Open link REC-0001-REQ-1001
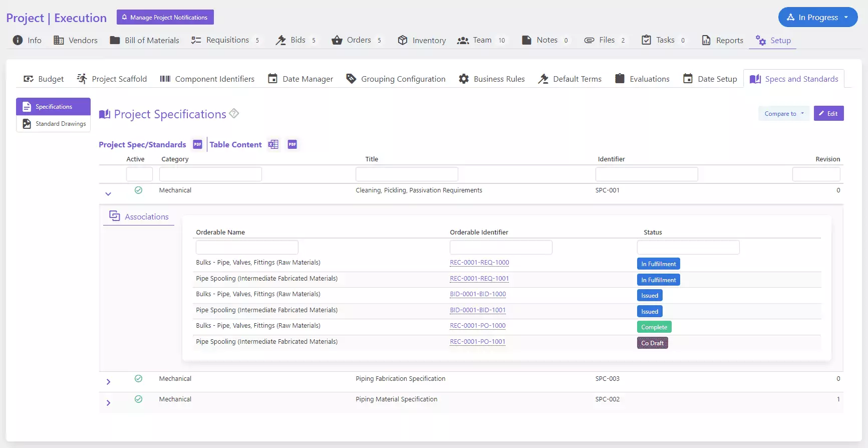 tap(479, 278)
